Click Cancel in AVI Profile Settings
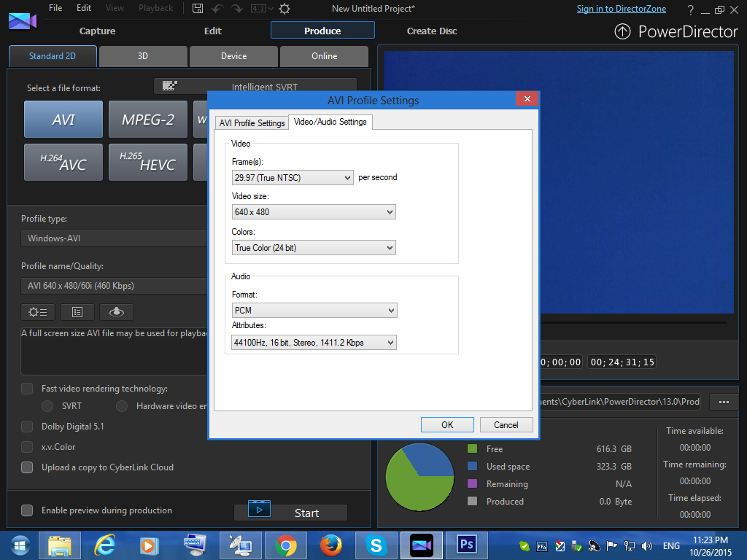Screen dimensions: 747x560 [506, 425]
